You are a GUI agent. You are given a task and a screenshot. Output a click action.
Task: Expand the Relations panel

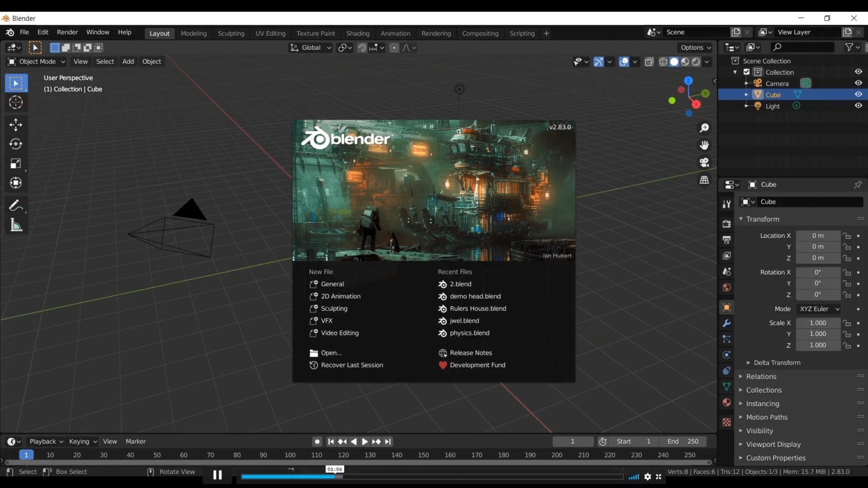(761, 377)
